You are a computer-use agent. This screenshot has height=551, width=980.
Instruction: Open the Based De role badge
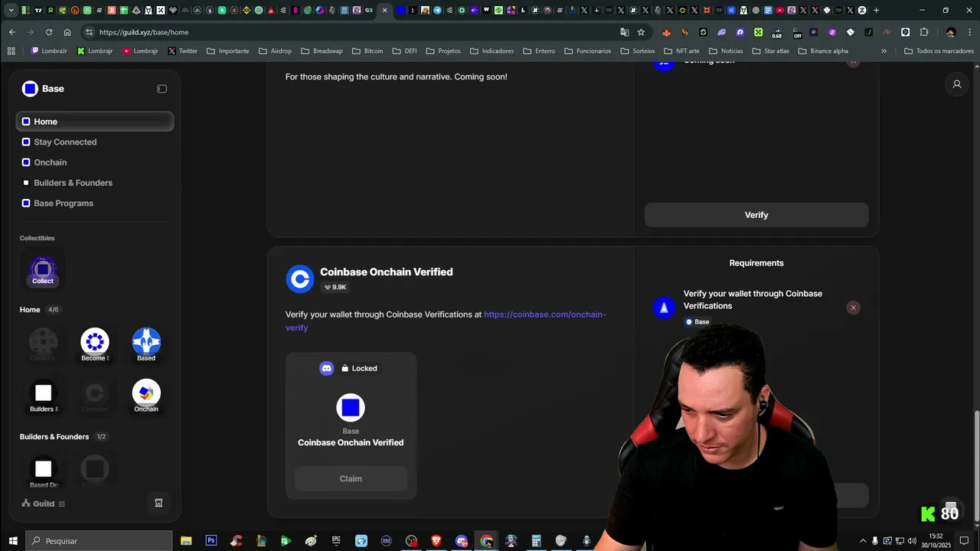pos(44,472)
